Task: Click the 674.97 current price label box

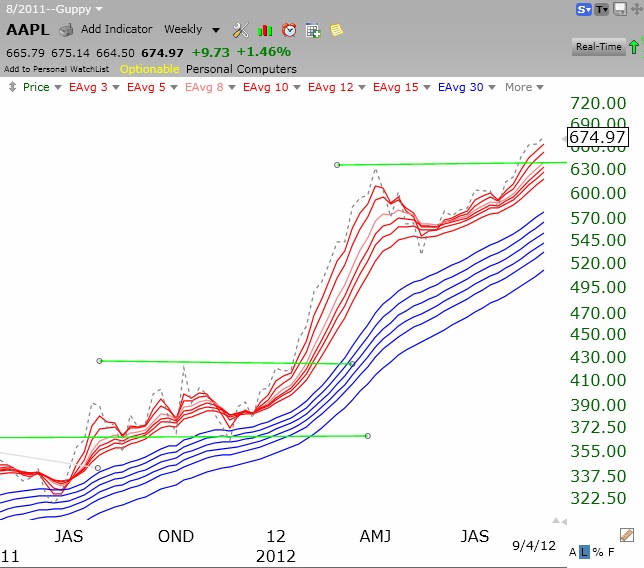Action: click(x=598, y=137)
